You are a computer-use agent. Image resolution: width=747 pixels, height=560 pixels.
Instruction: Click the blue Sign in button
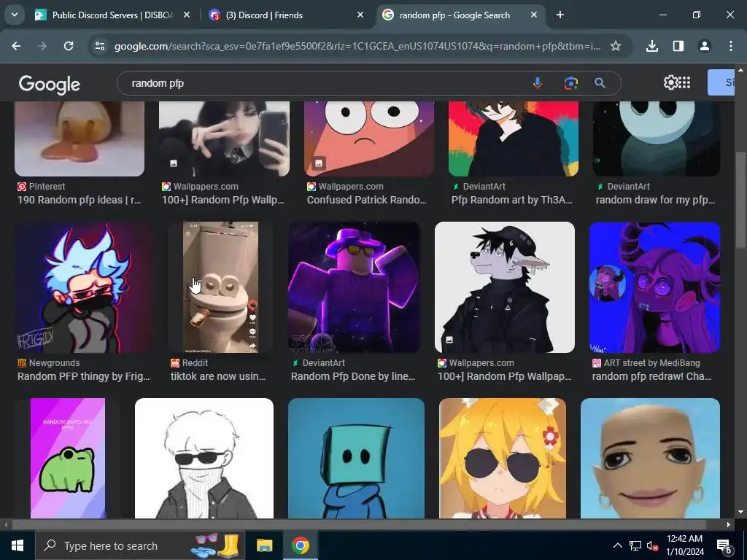(721, 82)
